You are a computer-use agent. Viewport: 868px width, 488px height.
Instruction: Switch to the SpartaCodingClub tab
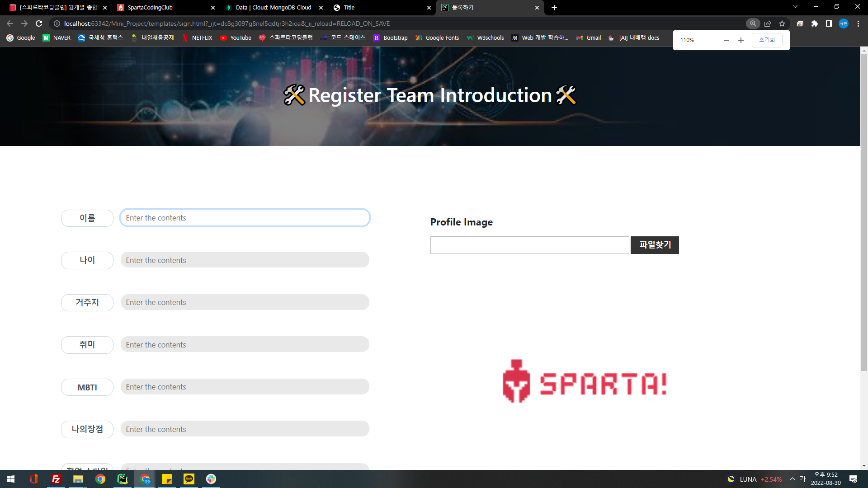(x=150, y=8)
